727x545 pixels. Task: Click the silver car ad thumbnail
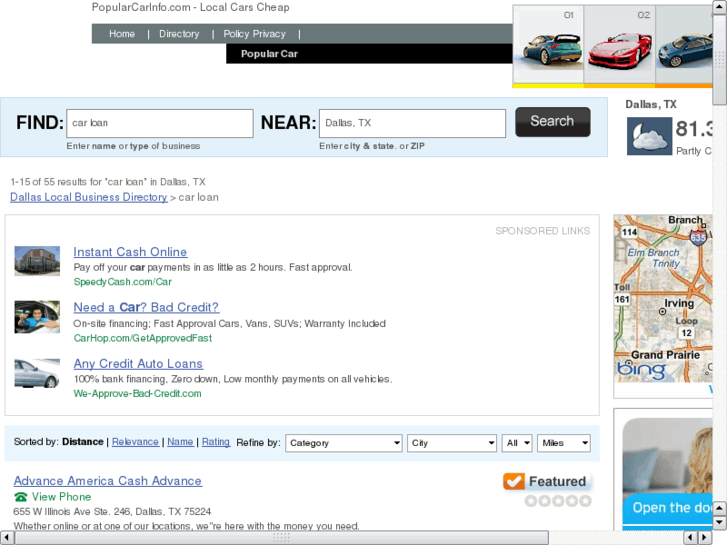click(37, 373)
